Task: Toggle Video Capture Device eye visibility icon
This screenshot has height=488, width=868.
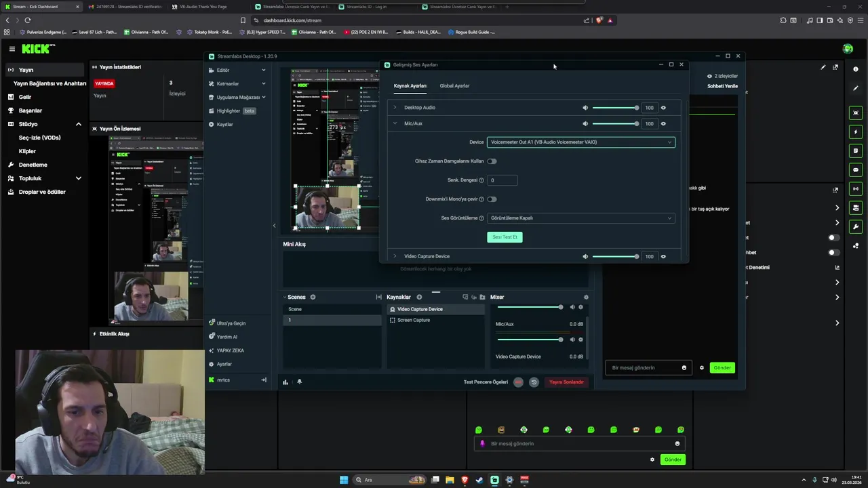Action: [663, 257]
